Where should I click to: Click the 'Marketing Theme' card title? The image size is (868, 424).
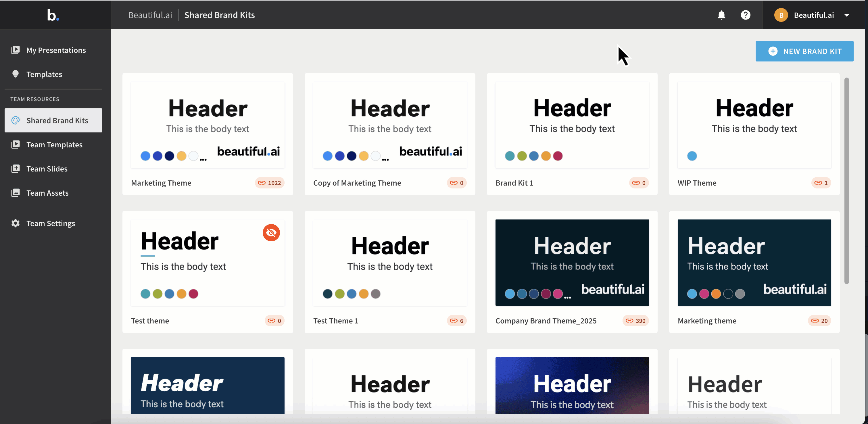(x=161, y=183)
